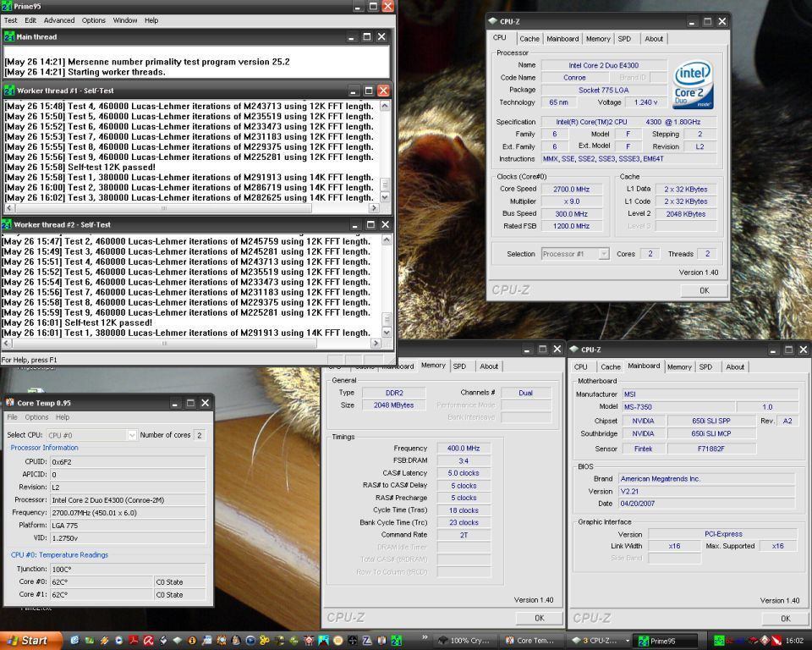This screenshot has height=650, width=812.
Task: Click the red shield tray icon beside clock
Action: tap(776, 641)
